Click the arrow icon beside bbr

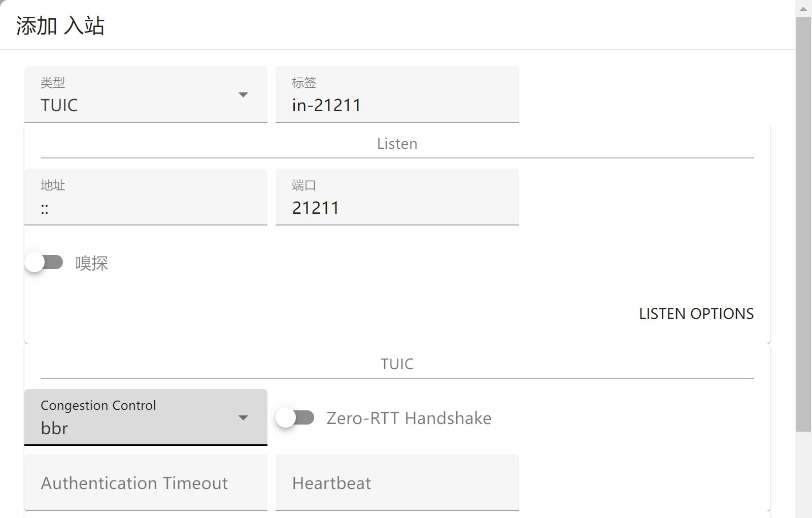pyautogui.click(x=243, y=418)
